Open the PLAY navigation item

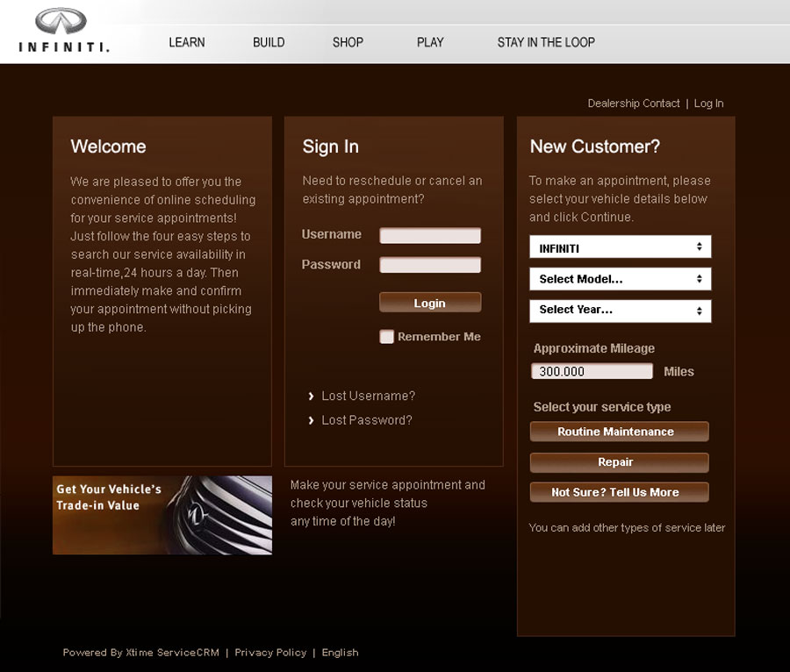(430, 42)
